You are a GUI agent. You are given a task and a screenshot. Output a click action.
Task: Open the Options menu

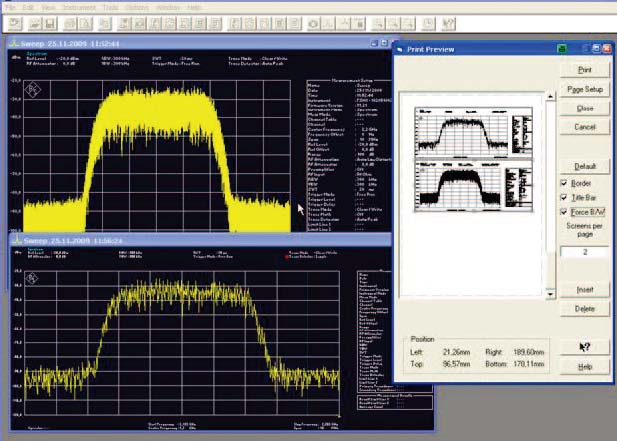pos(137,6)
